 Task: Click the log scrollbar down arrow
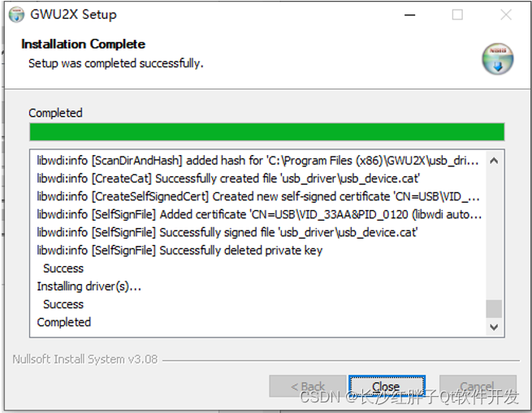pyautogui.click(x=494, y=327)
